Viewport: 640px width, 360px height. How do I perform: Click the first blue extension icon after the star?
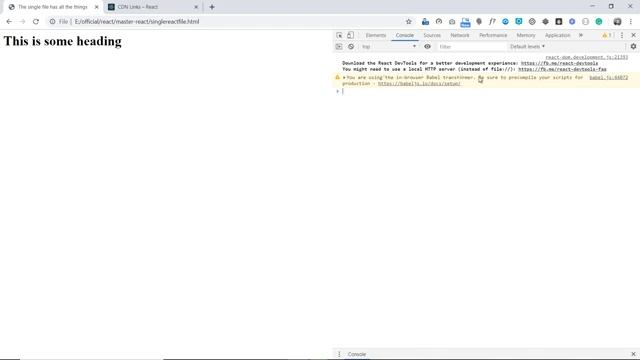coord(425,22)
